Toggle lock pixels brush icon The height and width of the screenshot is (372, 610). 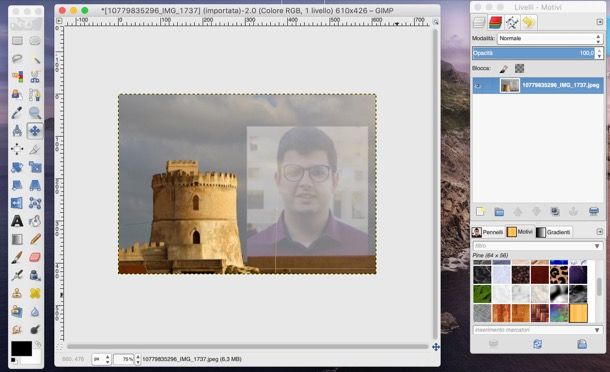point(503,69)
